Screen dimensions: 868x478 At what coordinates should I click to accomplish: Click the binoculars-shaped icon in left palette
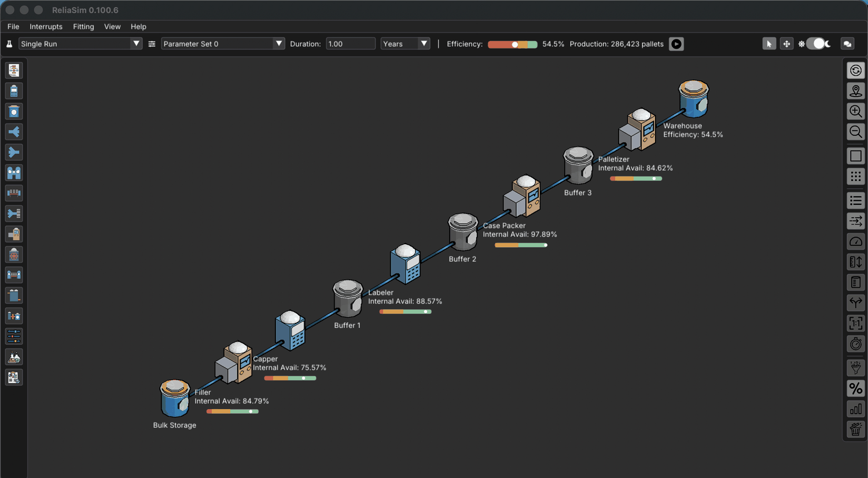(x=14, y=172)
